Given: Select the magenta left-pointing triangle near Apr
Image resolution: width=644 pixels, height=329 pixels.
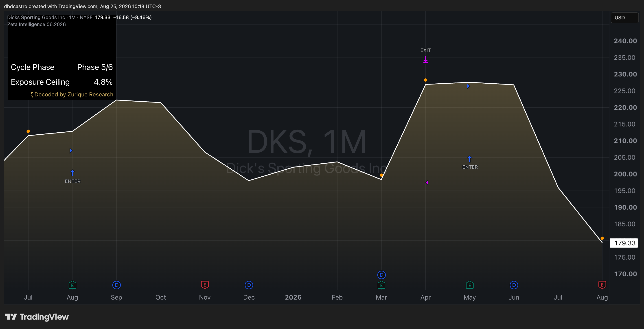Looking at the screenshot, I should [427, 182].
